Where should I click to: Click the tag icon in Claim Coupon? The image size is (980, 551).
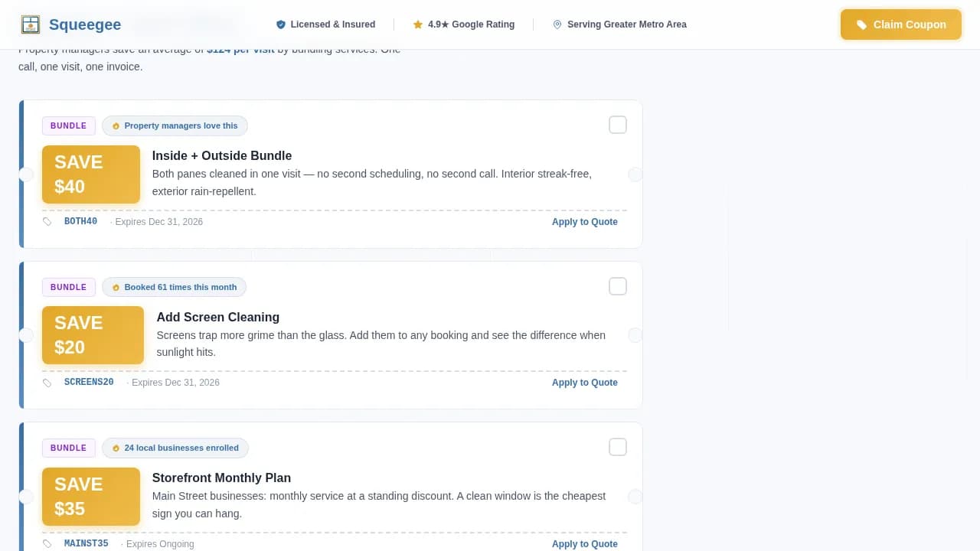tap(861, 24)
